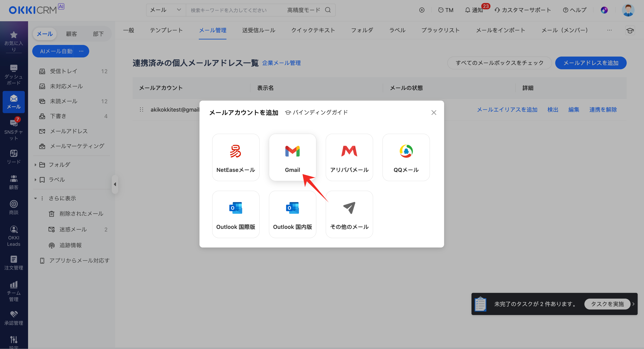Screen dimensions: 644x349
Task: Click メールエイリアスを追加 link
Action: (507, 110)
